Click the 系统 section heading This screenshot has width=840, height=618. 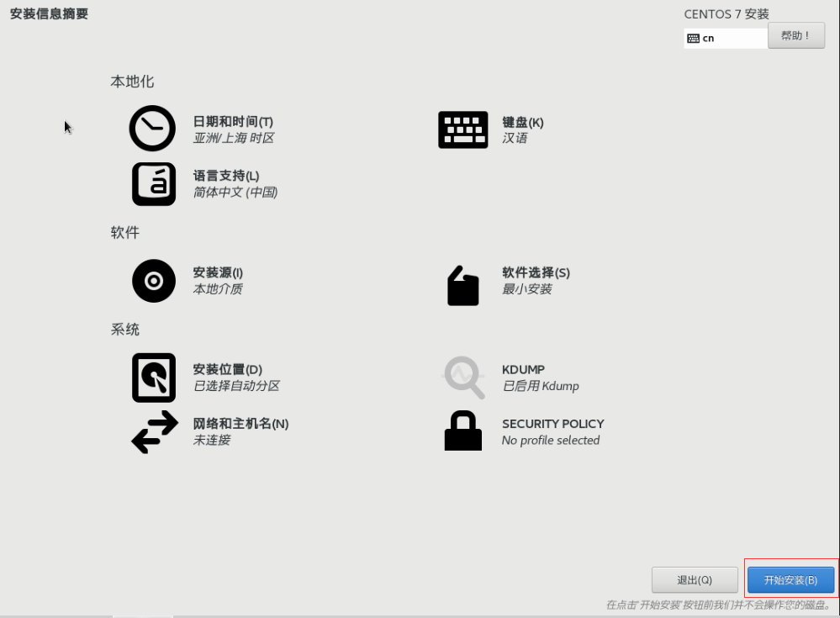click(124, 330)
